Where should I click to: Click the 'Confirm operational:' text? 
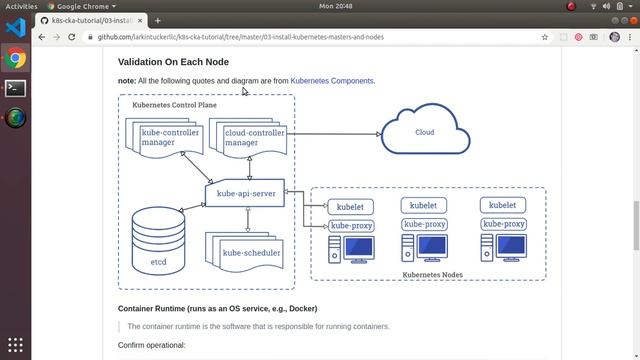click(151, 345)
